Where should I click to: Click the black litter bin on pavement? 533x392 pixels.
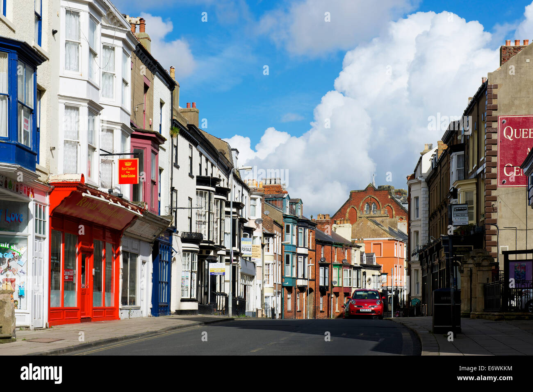[x=446, y=310]
